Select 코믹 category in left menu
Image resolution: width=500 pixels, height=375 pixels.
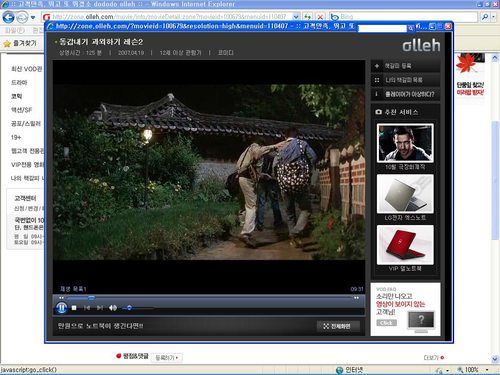click(16, 96)
